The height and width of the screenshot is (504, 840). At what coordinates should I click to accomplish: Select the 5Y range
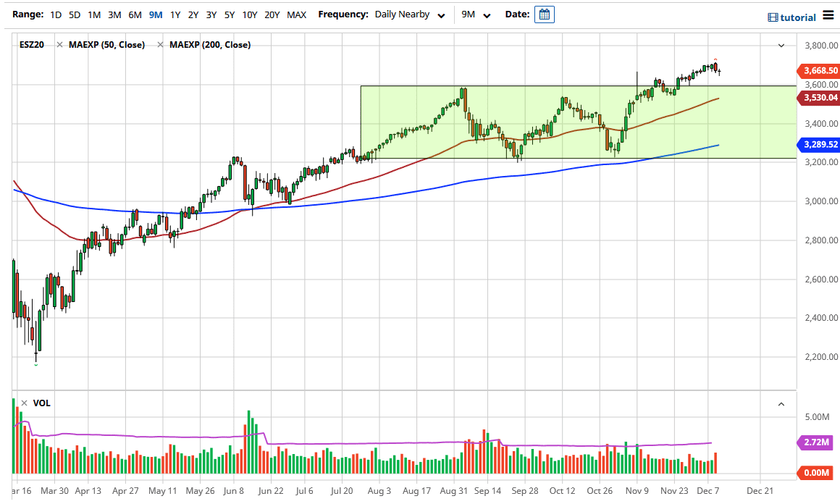pyautogui.click(x=229, y=14)
